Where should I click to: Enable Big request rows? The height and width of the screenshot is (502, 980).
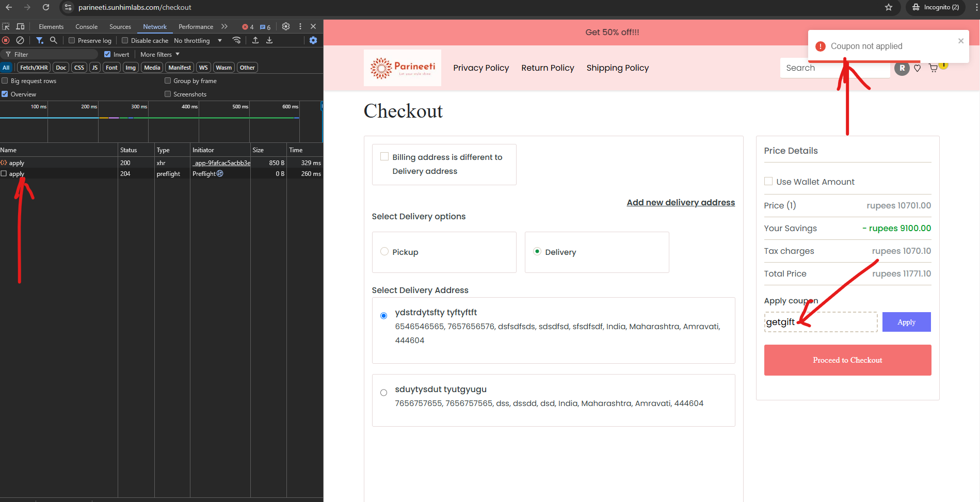[5, 80]
